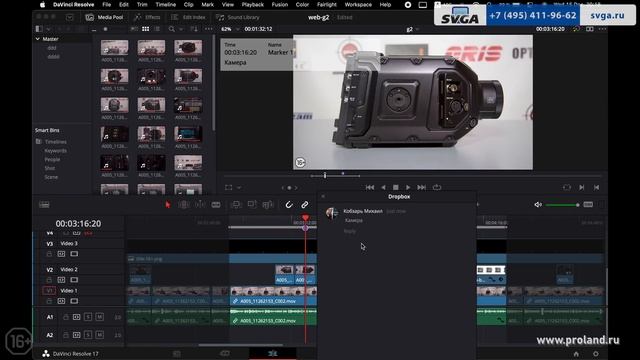
Task: Click the Match Frame icon in viewer
Action: point(567,187)
